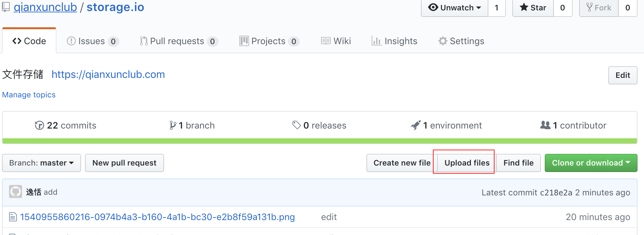Switch to the Issues tab
This screenshot has height=235, width=644.
[x=93, y=41]
